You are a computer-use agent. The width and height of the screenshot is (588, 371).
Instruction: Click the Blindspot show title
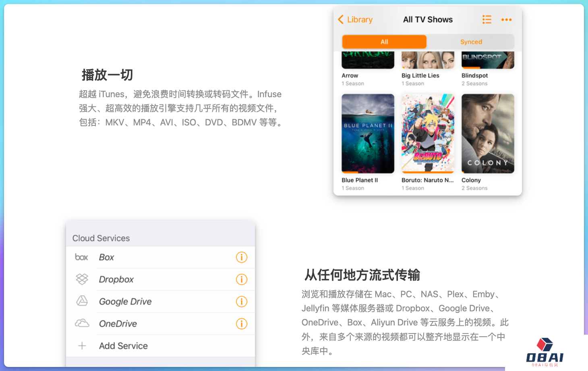pos(474,75)
